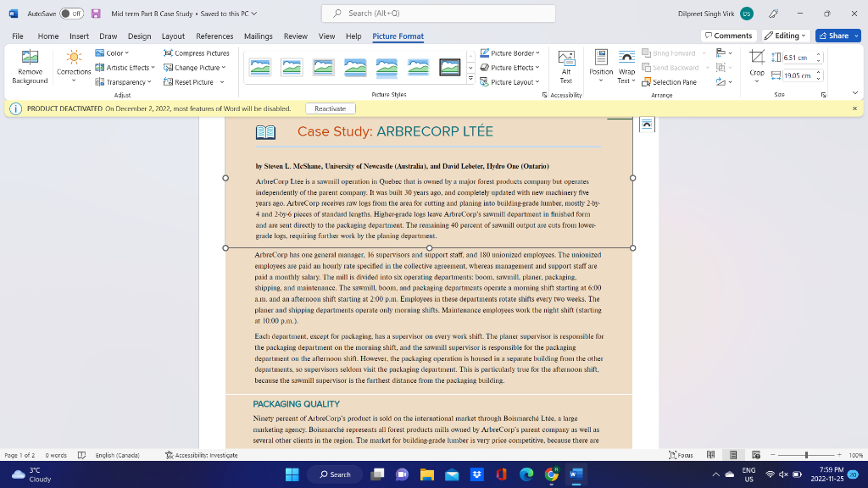Open Editing mode dropdown
Screen dimensions: 868x488
(786, 36)
